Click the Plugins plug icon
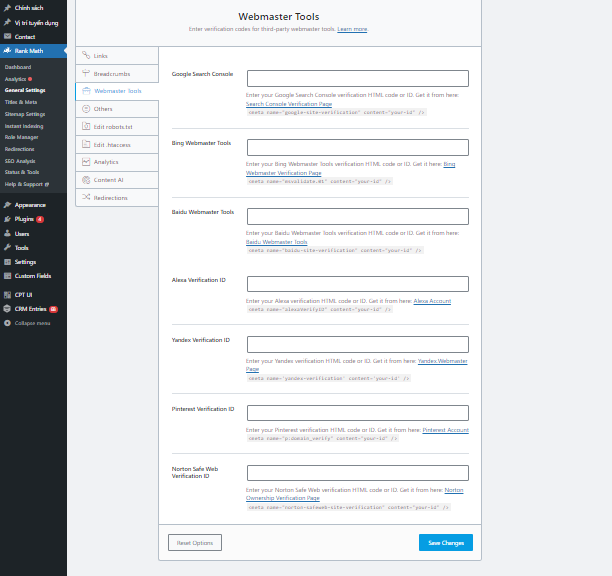The width and height of the screenshot is (612, 576). [7, 219]
